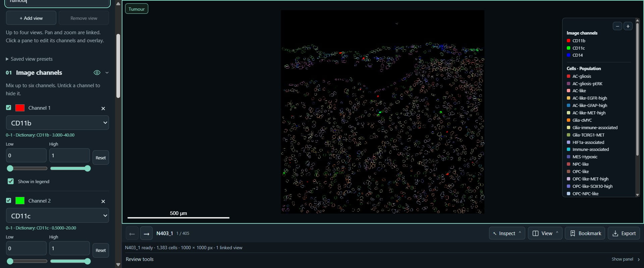Toggle Show in legend for Channel 1

pos(11,181)
